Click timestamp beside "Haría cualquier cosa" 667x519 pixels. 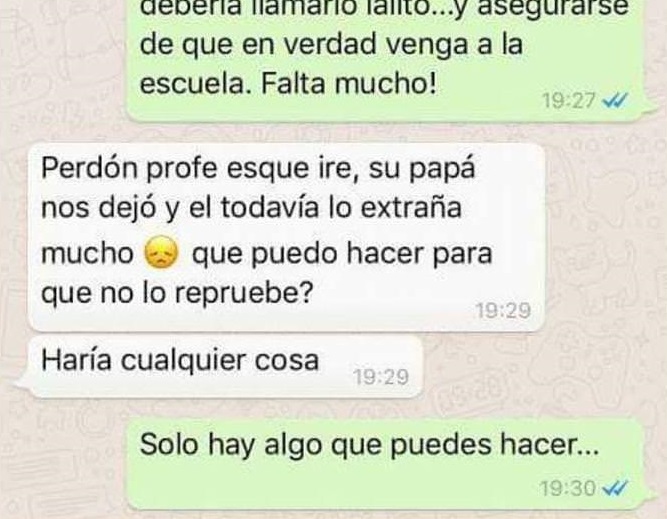point(381,377)
